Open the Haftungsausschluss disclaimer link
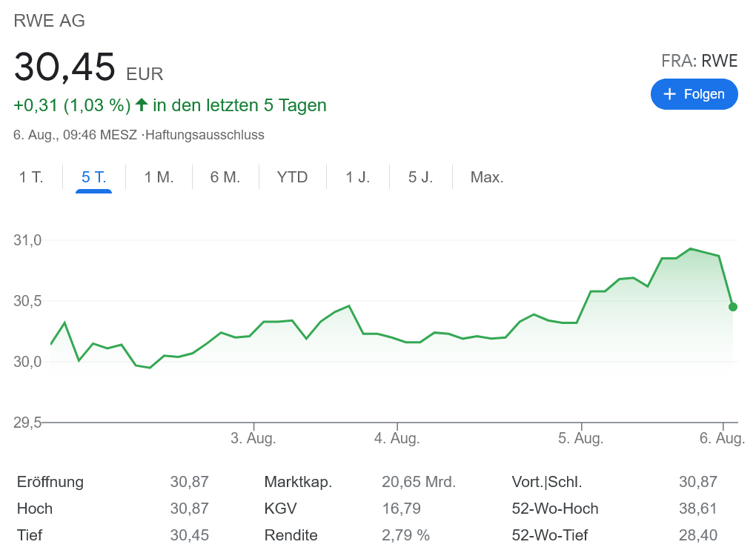The width and height of the screenshot is (756, 556). (205, 135)
